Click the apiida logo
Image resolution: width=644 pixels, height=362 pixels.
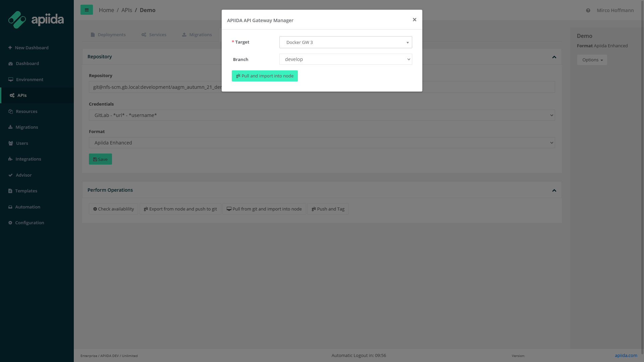pyautogui.click(x=36, y=20)
